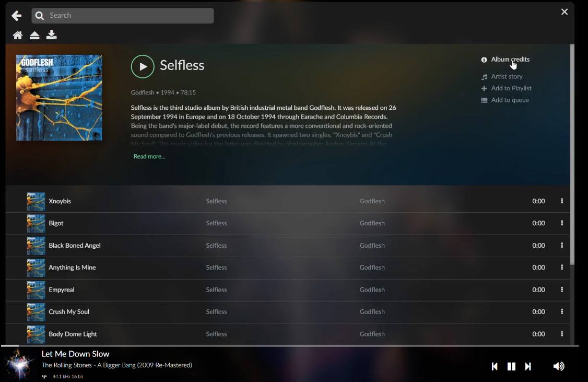Open options menu for Empyreal track
The height and width of the screenshot is (382, 588).
(x=562, y=290)
